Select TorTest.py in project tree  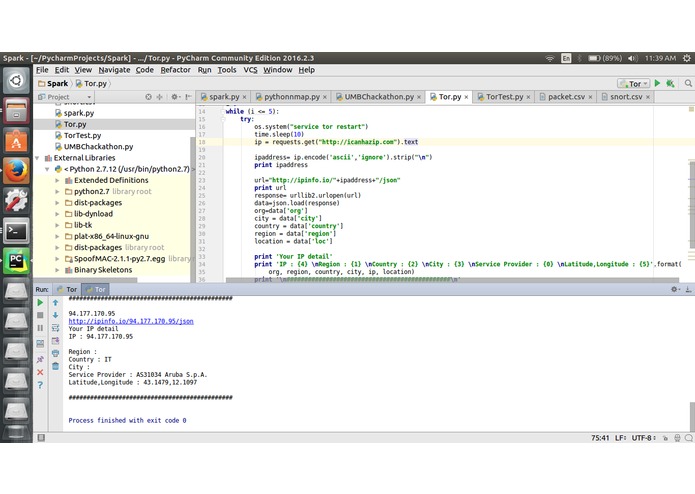[82, 136]
